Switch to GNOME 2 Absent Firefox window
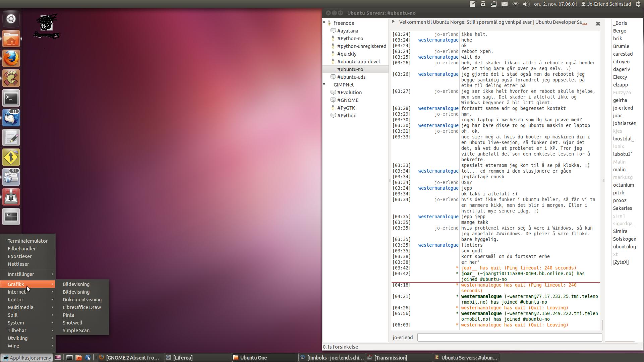The height and width of the screenshot is (362, 644). click(x=130, y=358)
